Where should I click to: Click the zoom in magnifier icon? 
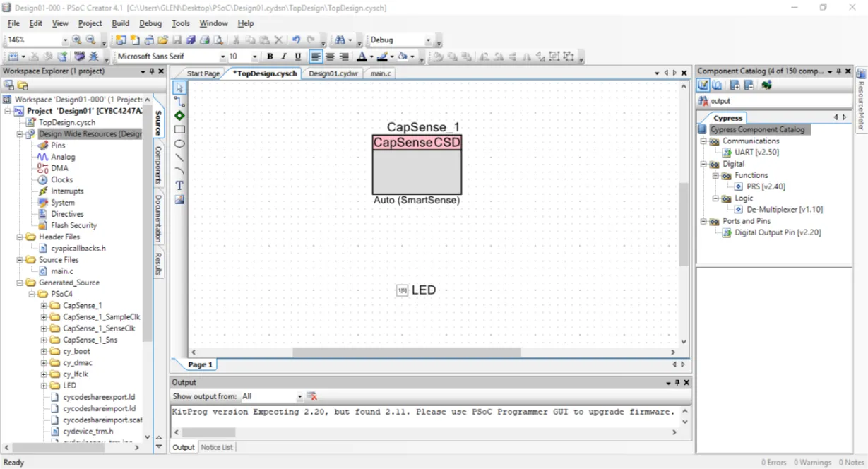pos(77,40)
